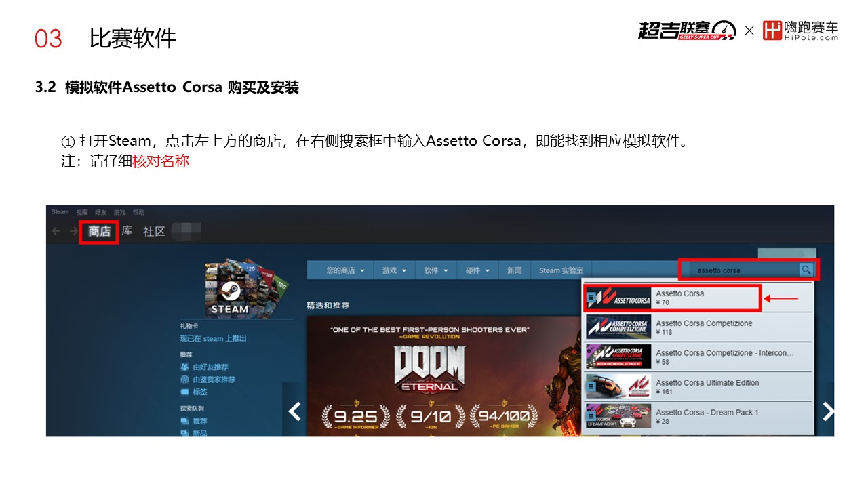Open the 软件 store dropdown
The width and height of the screenshot is (868, 488).
[x=436, y=270]
